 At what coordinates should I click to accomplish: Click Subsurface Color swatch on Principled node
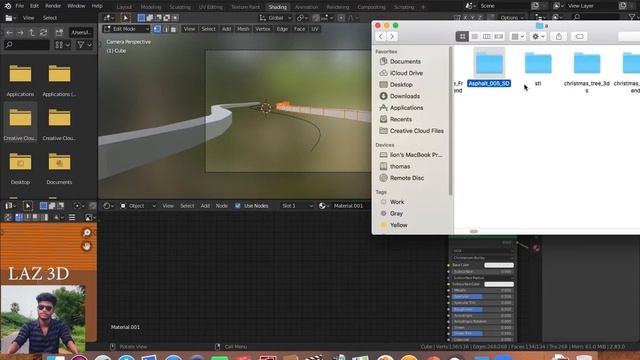pos(499,284)
